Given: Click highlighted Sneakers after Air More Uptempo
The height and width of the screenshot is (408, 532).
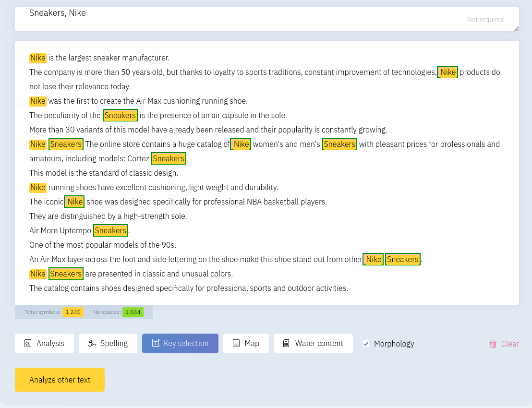Looking at the screenshot, I should pos(110,231).
